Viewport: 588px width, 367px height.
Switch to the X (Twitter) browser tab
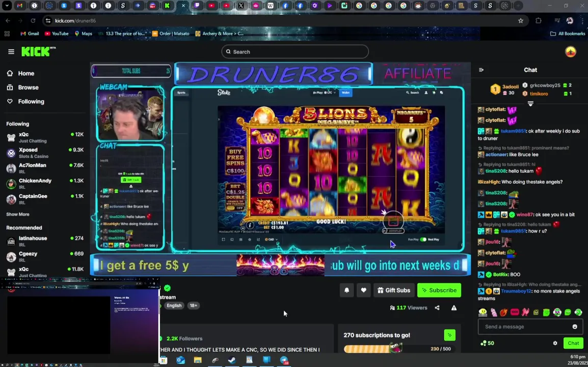coord(240,6)
